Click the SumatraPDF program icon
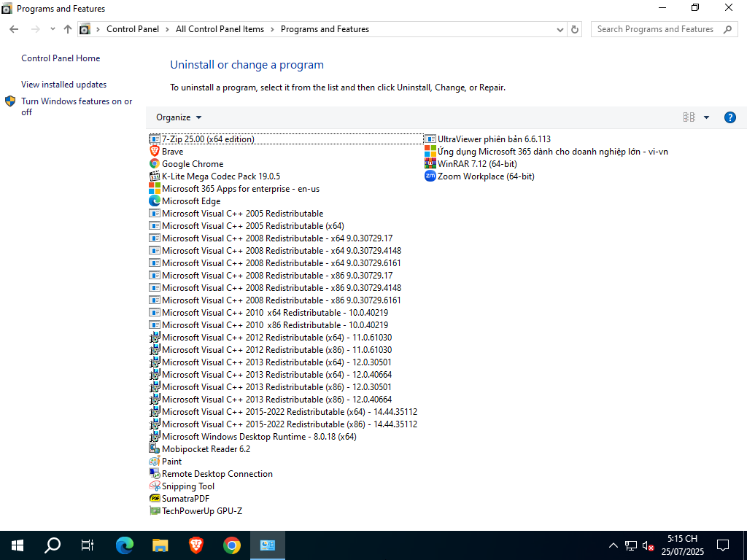This screenshot has height=560, width=747. pyautogui.click(x=155, y=499)
